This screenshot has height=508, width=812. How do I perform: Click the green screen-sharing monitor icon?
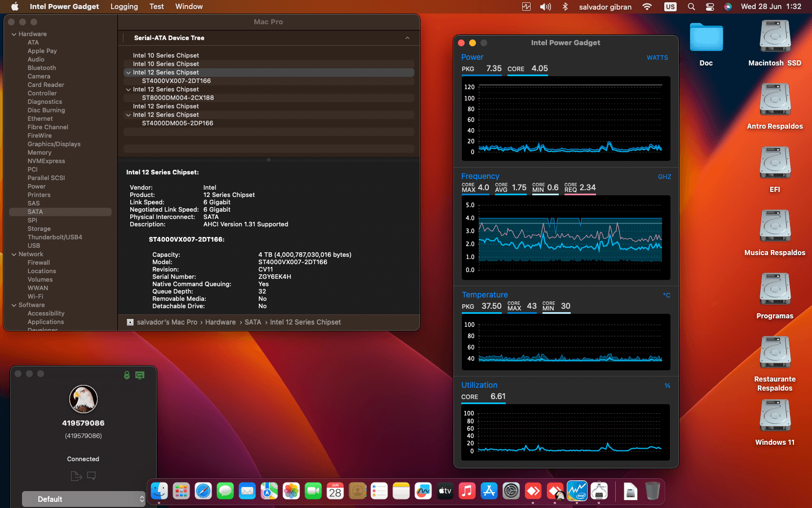(140, 375)
